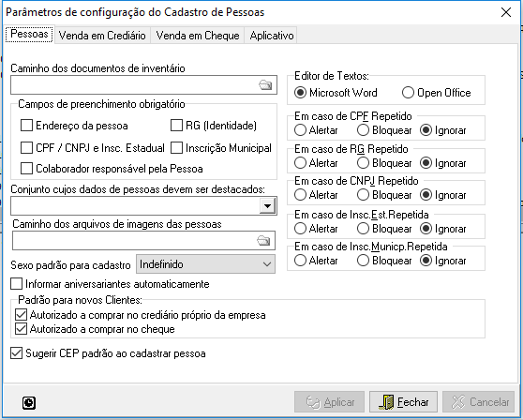Browse folder for people image files path
The width and height of the screenshot is (523, 420).
click(x=263, y=240)
